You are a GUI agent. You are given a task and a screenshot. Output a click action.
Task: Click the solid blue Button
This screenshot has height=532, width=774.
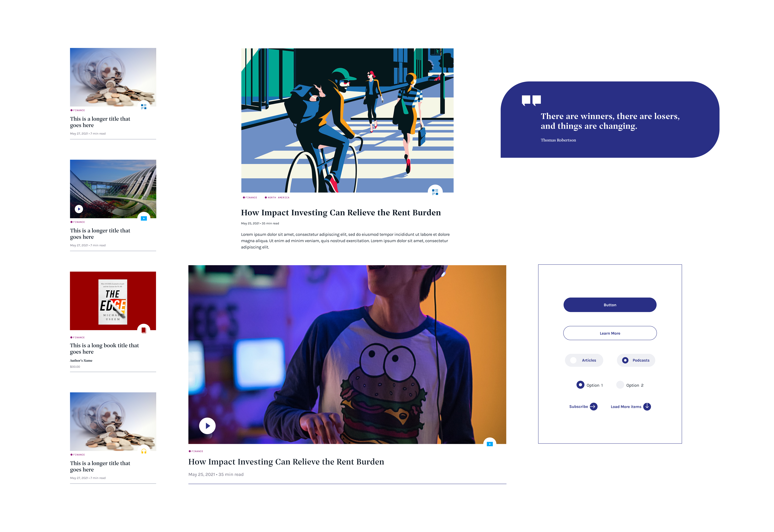(610, 305)
